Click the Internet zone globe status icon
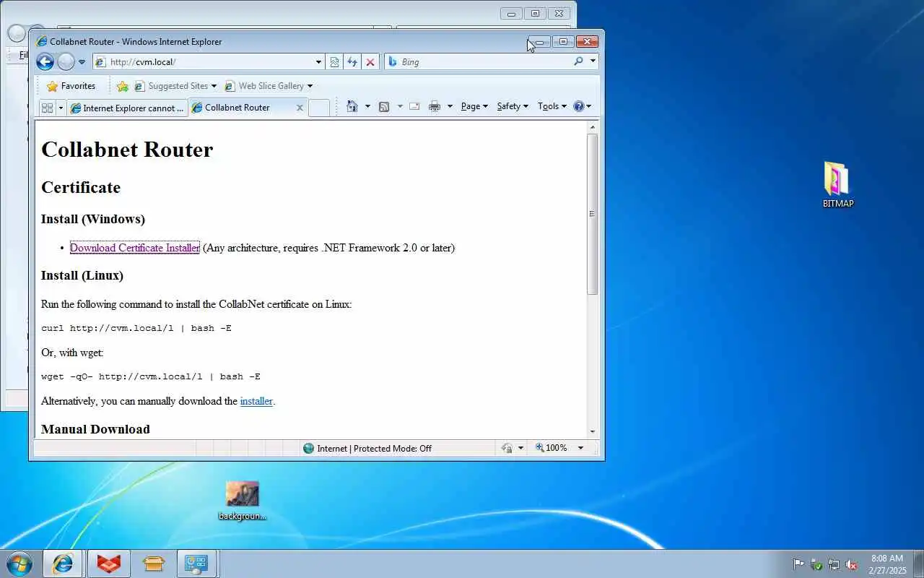Screen dimensions: 924x578 [x=309, y=448]
